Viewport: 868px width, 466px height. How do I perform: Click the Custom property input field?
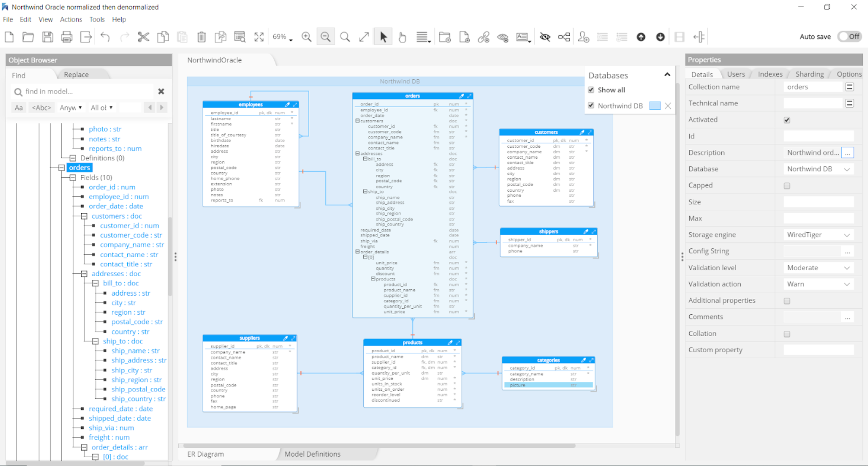[818, 349]
